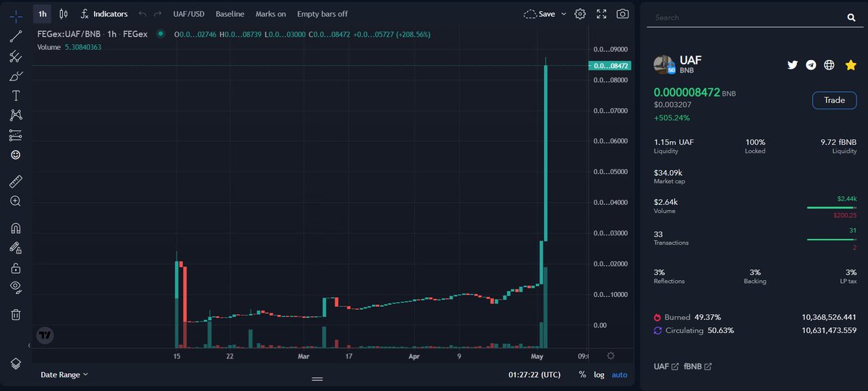868x391 pixels.
Task: Toggle the log scale
Action: (599, 374)
